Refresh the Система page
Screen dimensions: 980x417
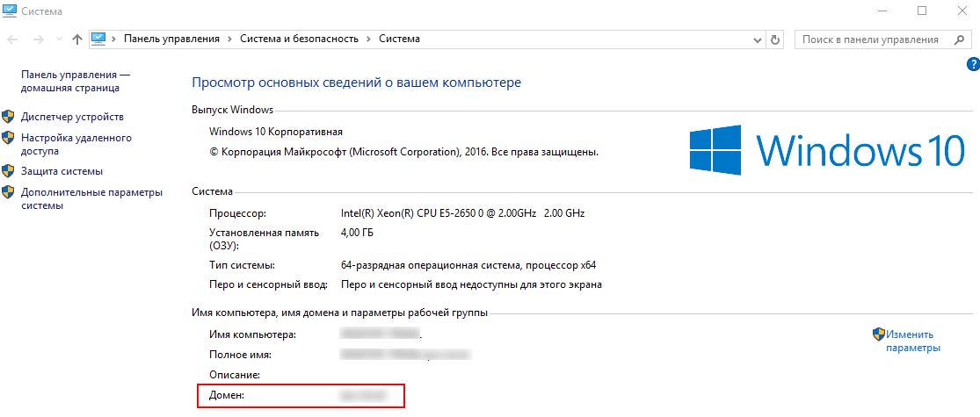(x=775, y=40)
